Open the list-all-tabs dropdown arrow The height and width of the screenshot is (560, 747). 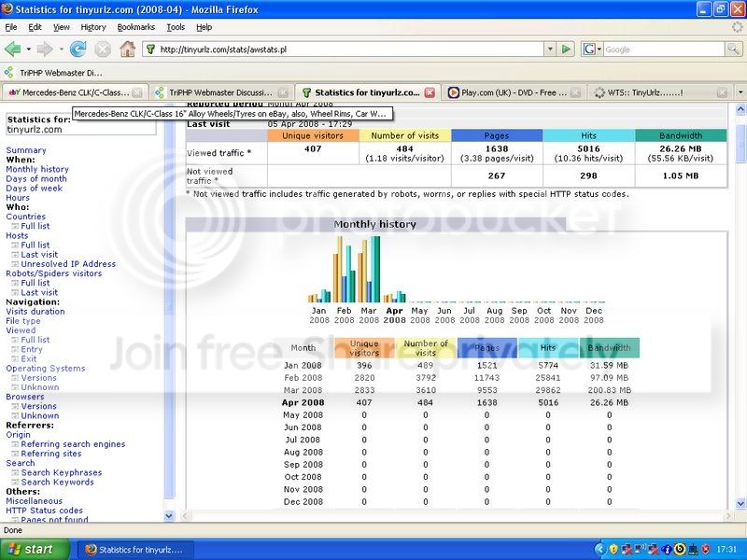(740, 92)
